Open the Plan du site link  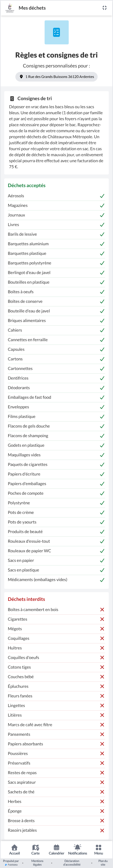(x=103, y=862)
